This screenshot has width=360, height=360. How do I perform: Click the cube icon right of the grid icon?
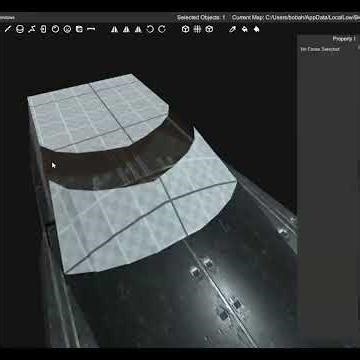[x=209, y=29]
